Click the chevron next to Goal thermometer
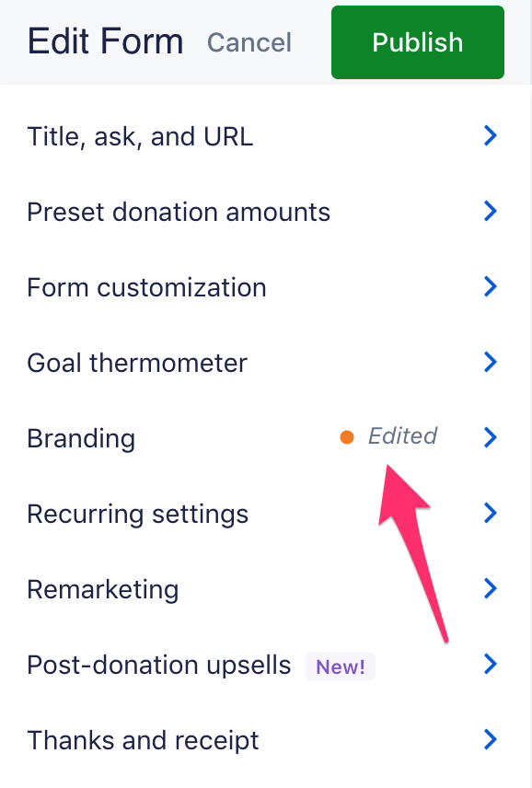This screenshot has height=788, width=532. coord(491,362)
